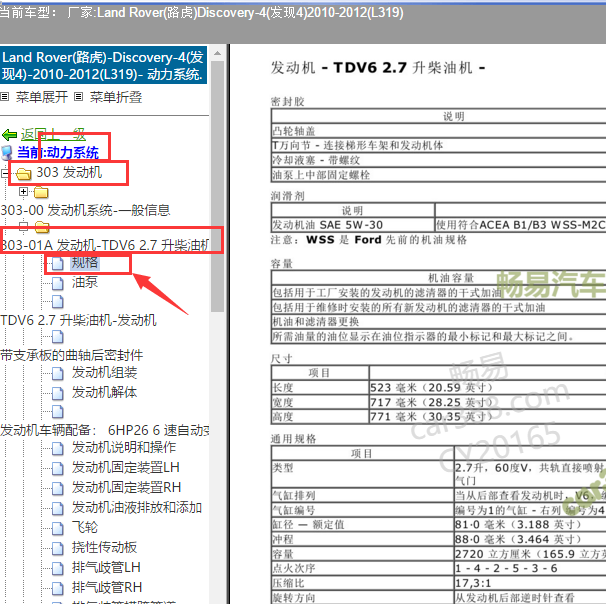The width and height of the screenshot is (606, 604).
Task: Open the 发动机解体 page
Action: [104, 392]
